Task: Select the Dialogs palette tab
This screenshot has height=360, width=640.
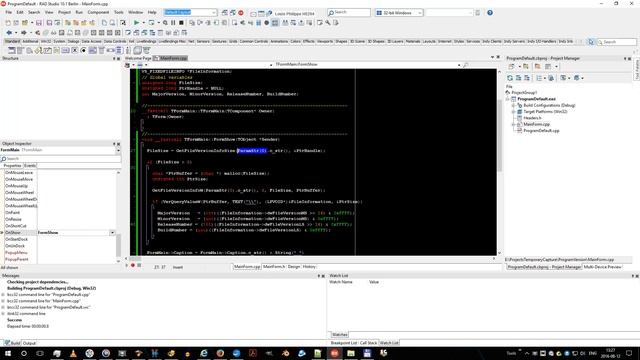Action: click(73, 42)
